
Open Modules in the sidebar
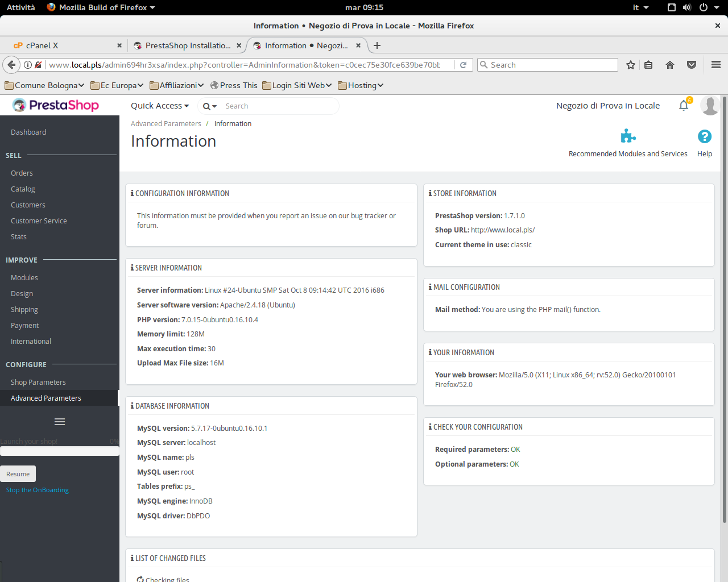click(24, 277)
